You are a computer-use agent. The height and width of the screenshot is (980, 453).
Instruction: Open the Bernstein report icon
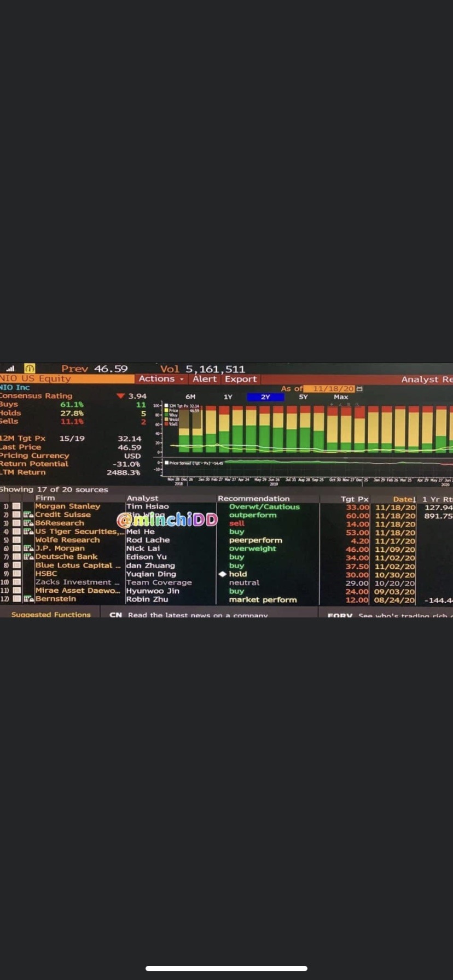click(28, 599)
